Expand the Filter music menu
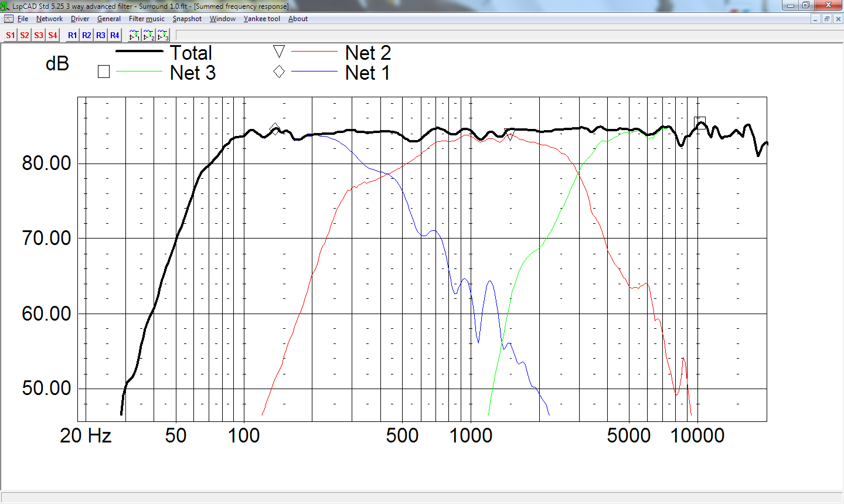Image resolution: width=844 pixels, height=504 pixels. pos(147,19)
